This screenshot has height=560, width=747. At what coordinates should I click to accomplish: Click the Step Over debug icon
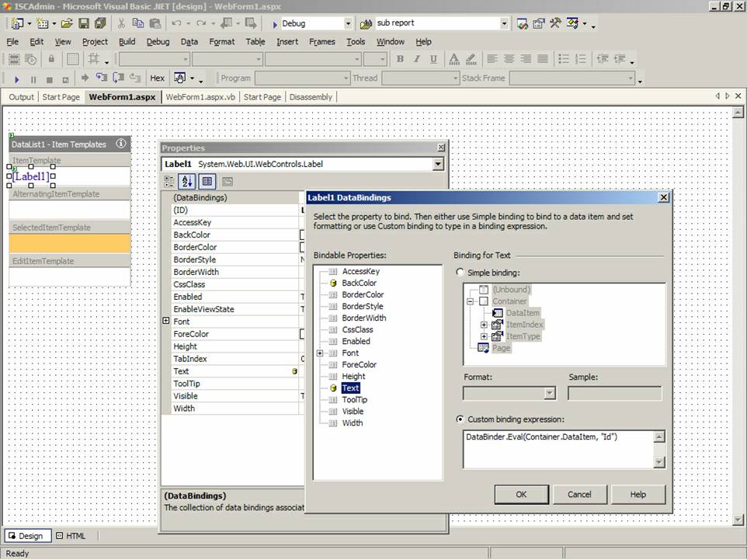click(x=119, y=78)
